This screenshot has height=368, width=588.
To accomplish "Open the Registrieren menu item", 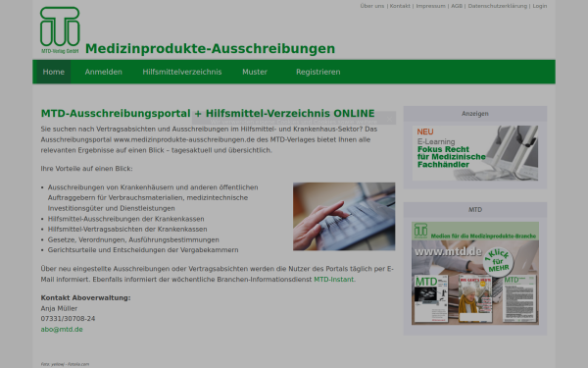I will (318, 72).
